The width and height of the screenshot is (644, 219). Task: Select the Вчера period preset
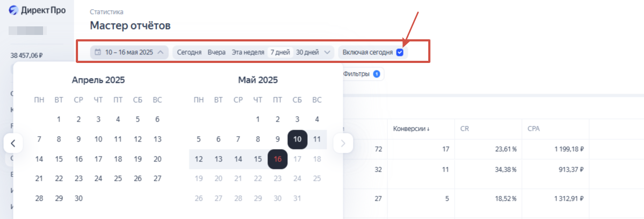pyautogui.click(x=216, y=53)
